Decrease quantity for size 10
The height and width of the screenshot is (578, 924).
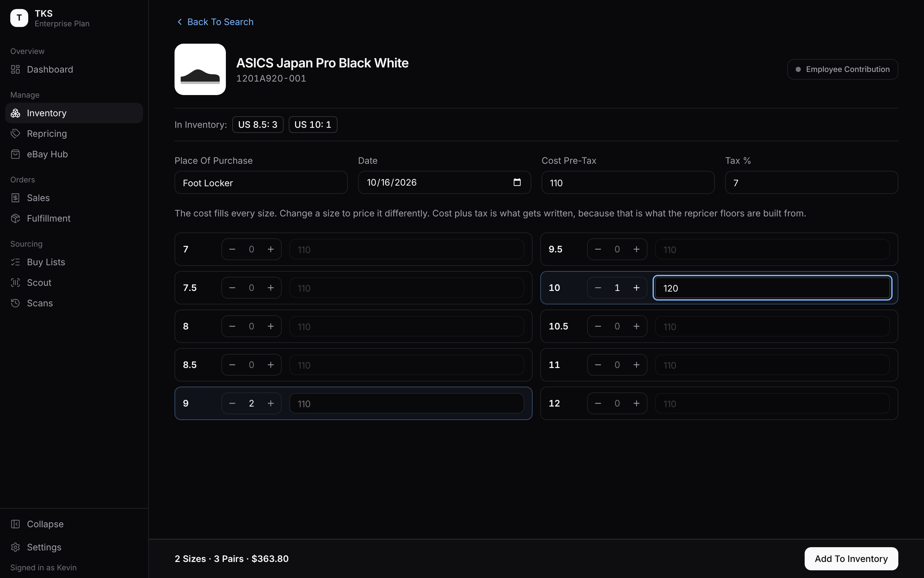point(598,288)
